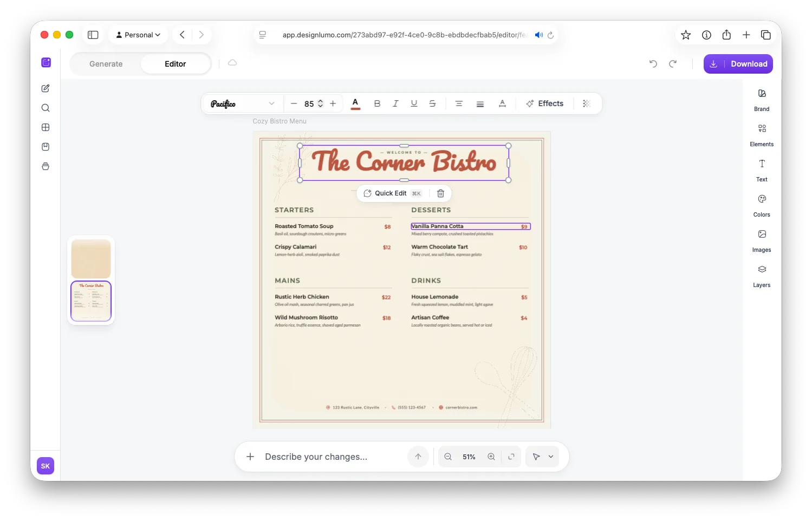Undo the last action
Screen dimensions: 812x521
[x=653, y=64]
